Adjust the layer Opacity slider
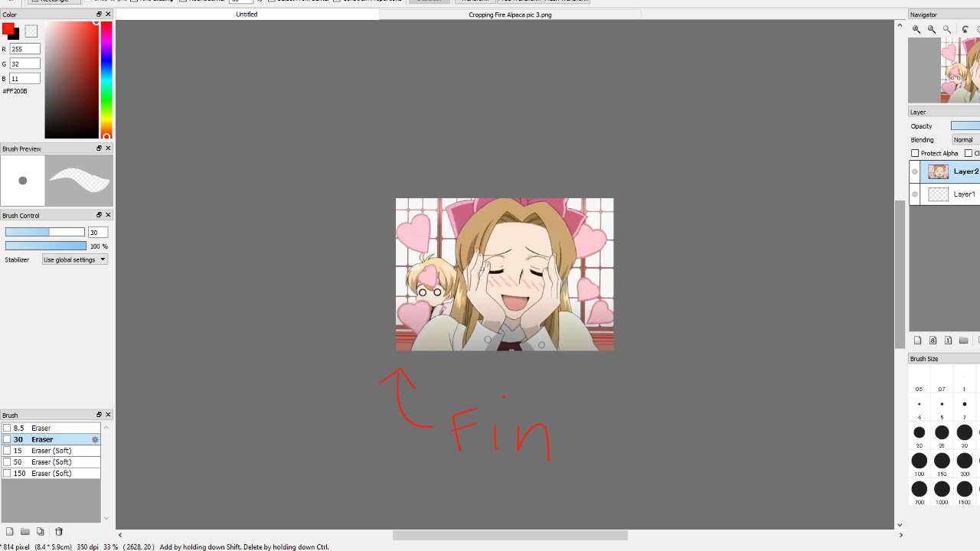Viewport: 980px width, 551px height. (965, 126)
